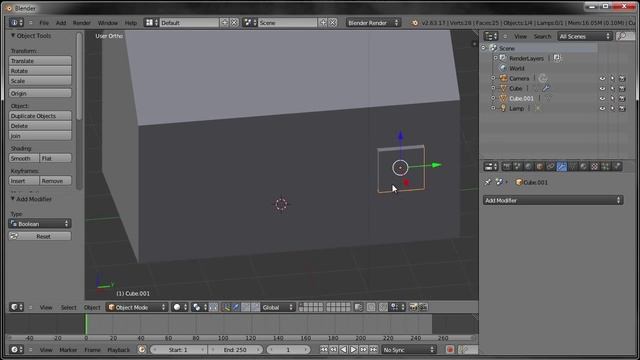The height and width of the screenshot is (360, 640).
Task: Click the 3D manipulator toggle icon
Action: click(227, 307)
